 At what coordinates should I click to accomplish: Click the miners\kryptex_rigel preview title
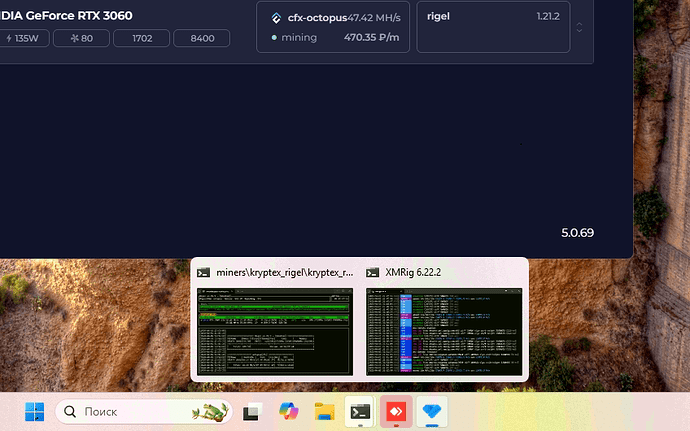pyautogui.click(x=284, y=272)
